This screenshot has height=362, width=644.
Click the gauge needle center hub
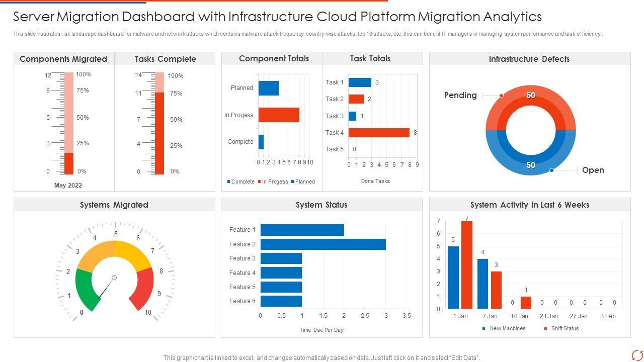[x=114, y=278]
